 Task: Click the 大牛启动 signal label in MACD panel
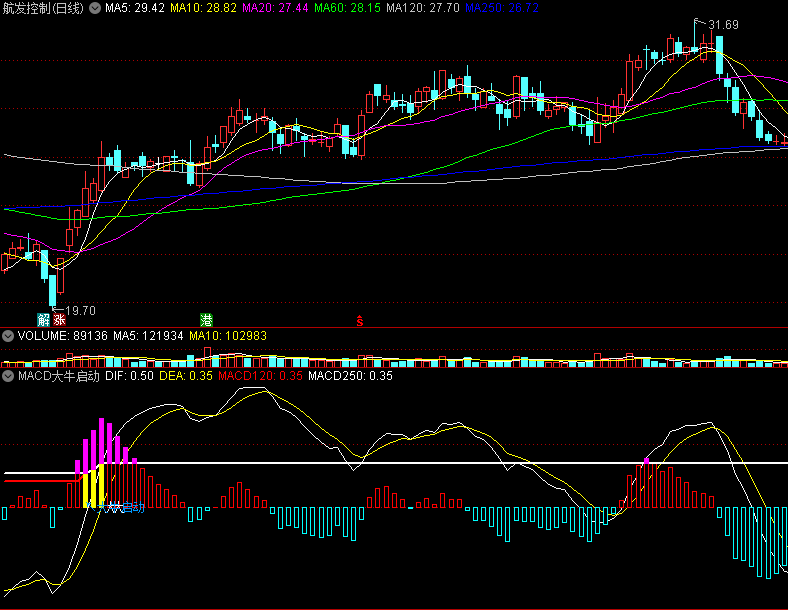pyautogui.click(x=120, y=507)
